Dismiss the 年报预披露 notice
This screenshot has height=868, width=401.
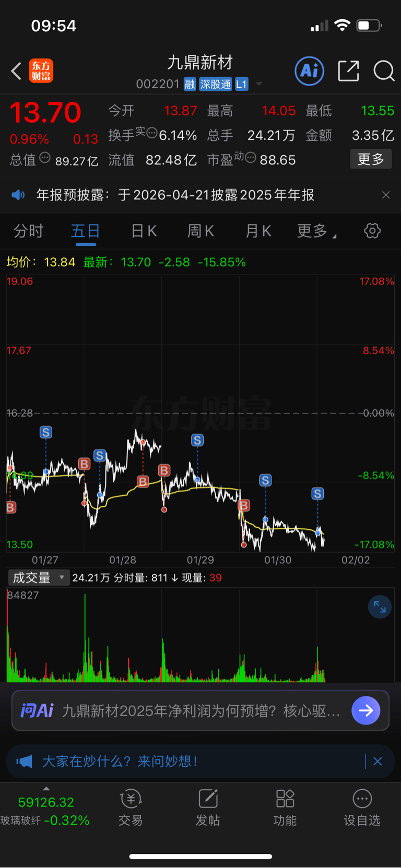386,195
